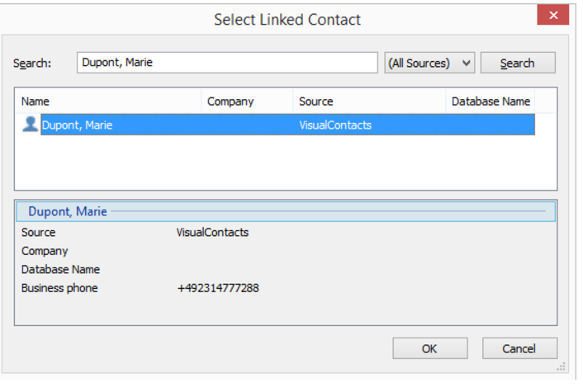
Task: Click the Business phone number +492314777288
Action: pyautogui.click(x=217, y=288)
